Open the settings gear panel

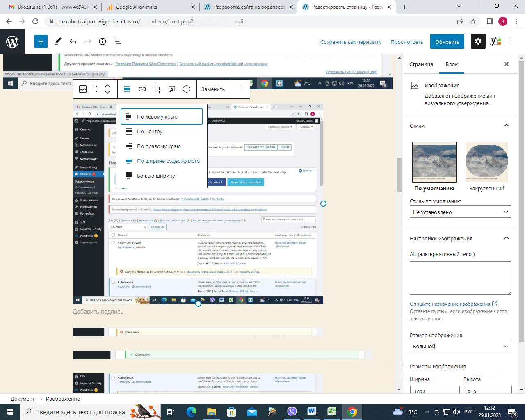click(478, 41)
